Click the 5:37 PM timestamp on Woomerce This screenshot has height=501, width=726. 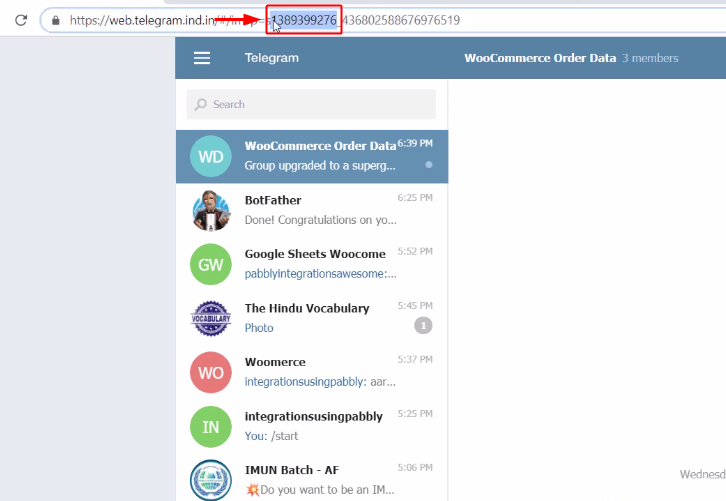(x=415, y=359)
